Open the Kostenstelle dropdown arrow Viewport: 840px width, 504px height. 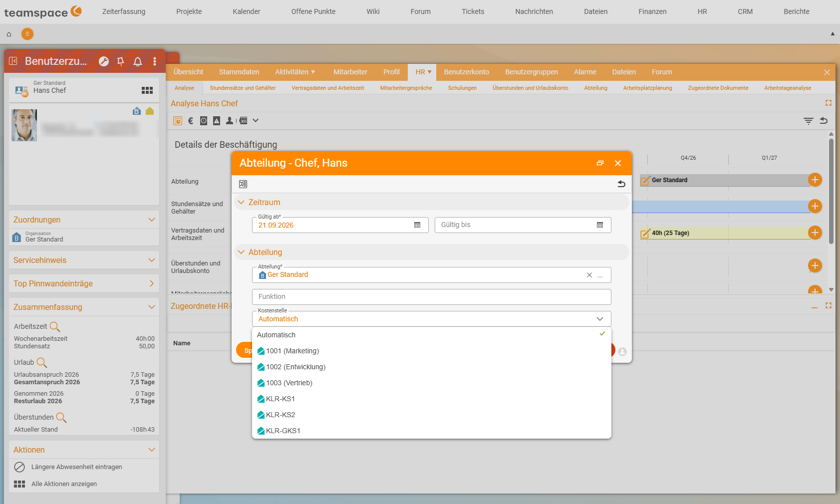(x=600, y=319)
